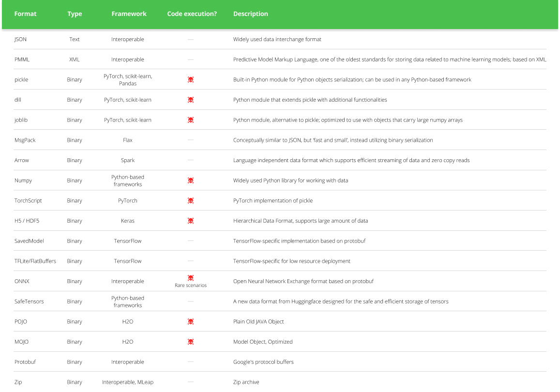Select the Numpy code execution indicator icon
Image resolution: width=560 pixels, height=392 pixels.
(191, 180)
